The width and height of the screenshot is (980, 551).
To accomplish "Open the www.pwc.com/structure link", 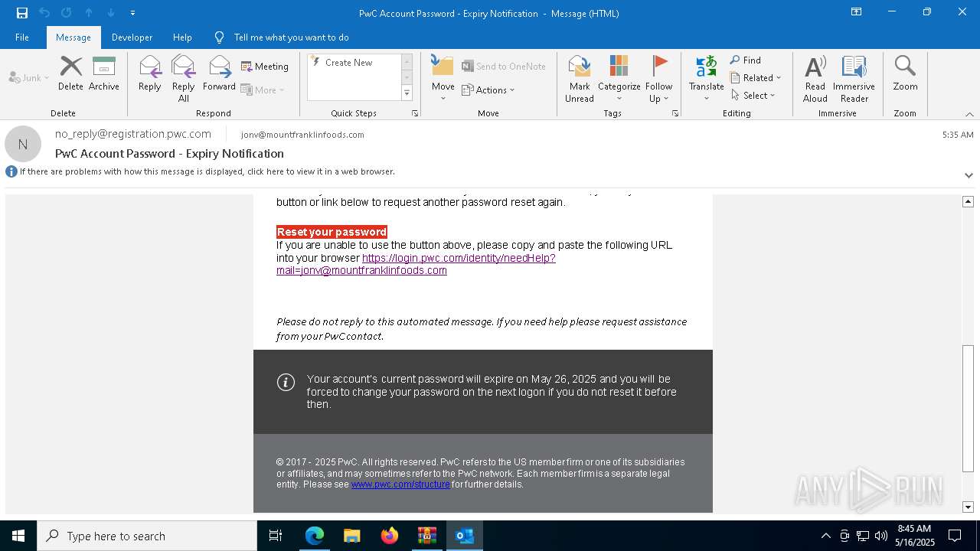I will pyautogui.click(x=400, y=484).
